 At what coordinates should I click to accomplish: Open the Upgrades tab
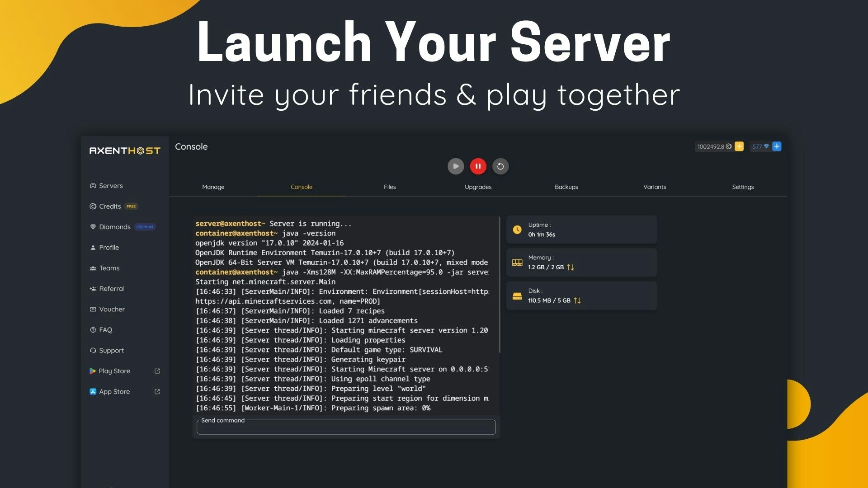tap(478, 187)
